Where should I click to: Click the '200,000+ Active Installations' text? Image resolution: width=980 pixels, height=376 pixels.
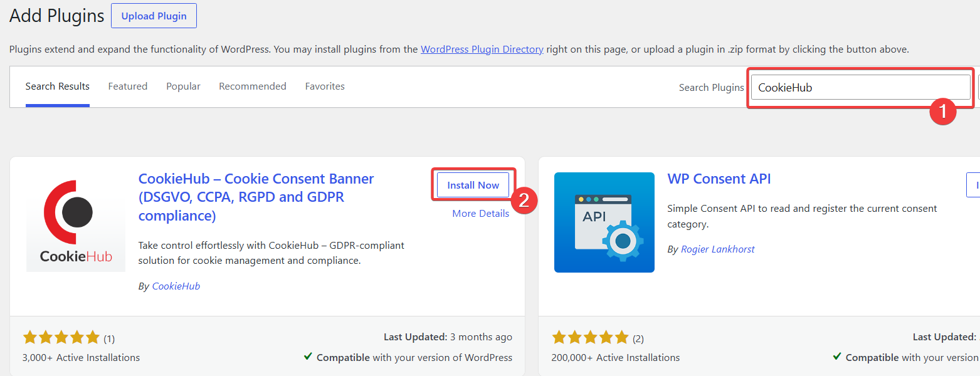point(616,357)
